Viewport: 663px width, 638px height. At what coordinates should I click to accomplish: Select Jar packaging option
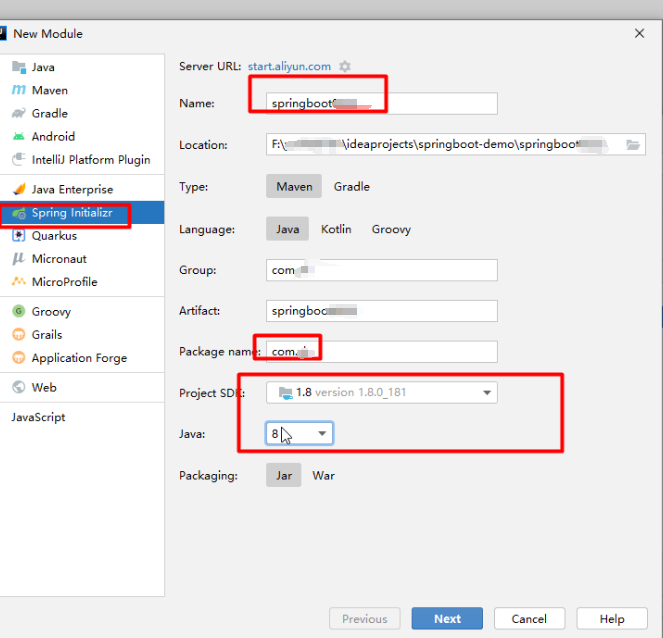pos(284,475)
